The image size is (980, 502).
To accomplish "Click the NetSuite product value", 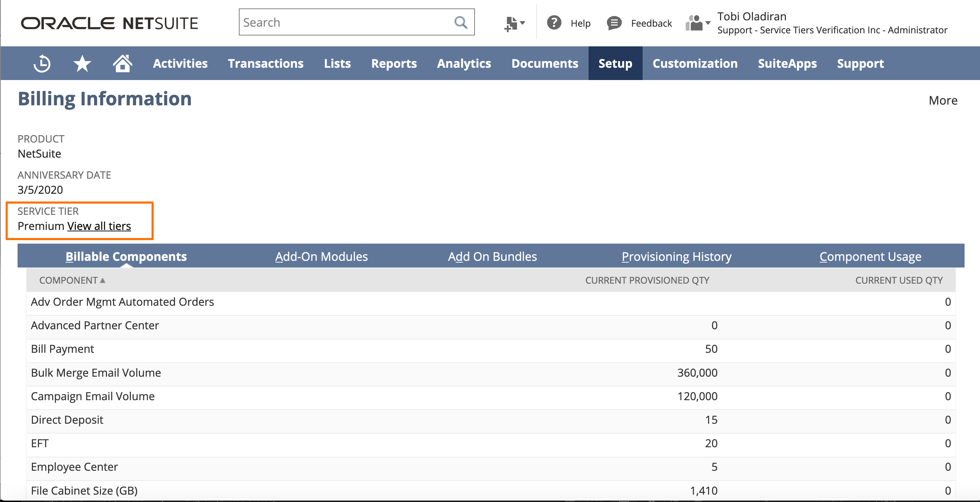I will (x=39, y=153).
